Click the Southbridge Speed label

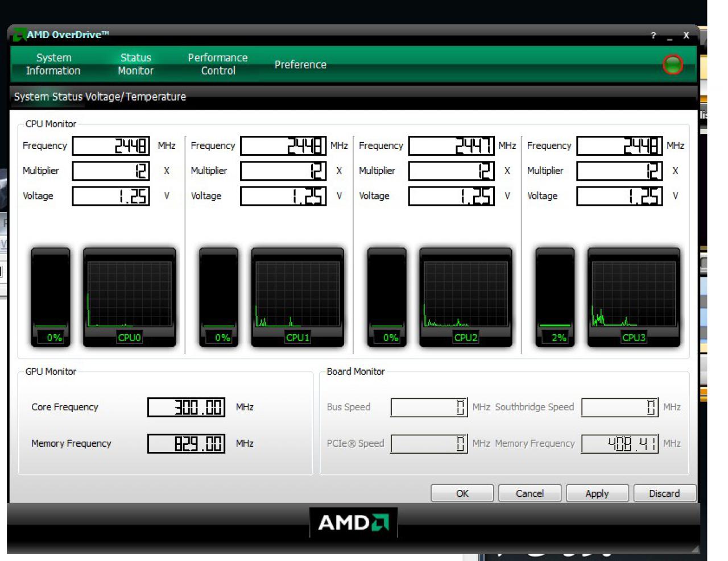pos(535,407)
